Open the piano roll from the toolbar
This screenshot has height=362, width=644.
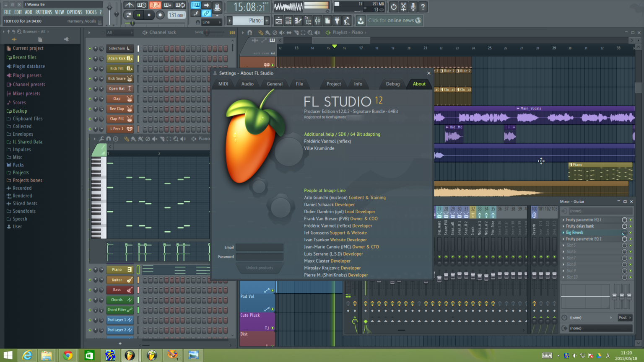click(x=298, y=21)
